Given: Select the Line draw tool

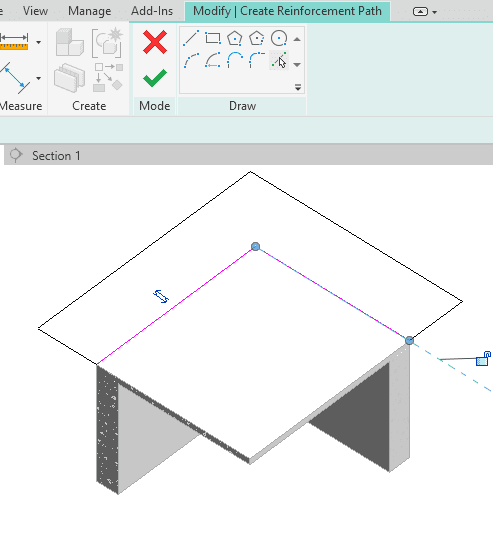Looking at the screenshot, I should 191,38.
